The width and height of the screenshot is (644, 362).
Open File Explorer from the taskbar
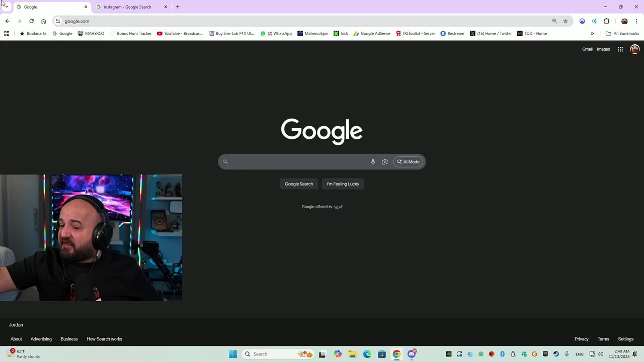tap(352, 354)
